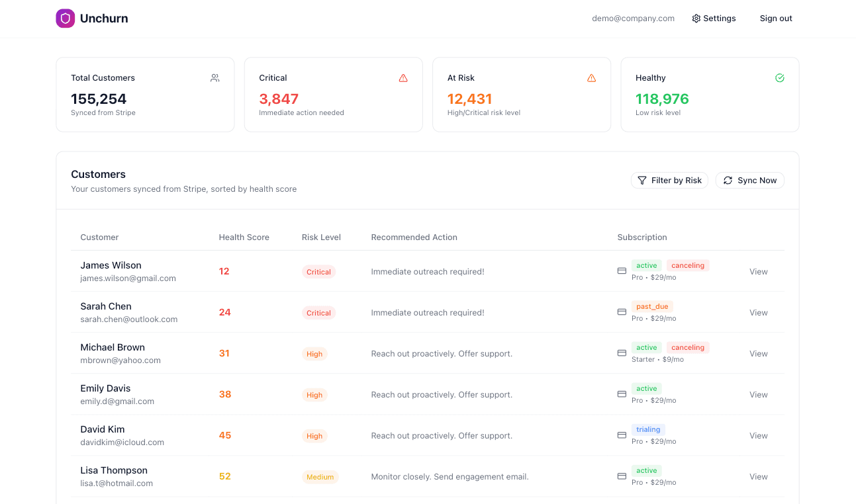Click the warning triangle on the Critical card
Image resolution: width=856 pixels, height=504 pixels.
[x=403, y=77]
